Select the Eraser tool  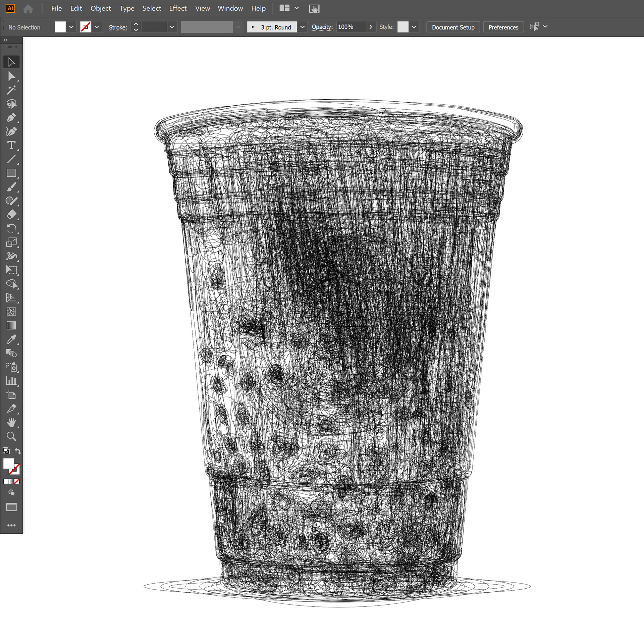pyautogui.click(x=11, y=215)
